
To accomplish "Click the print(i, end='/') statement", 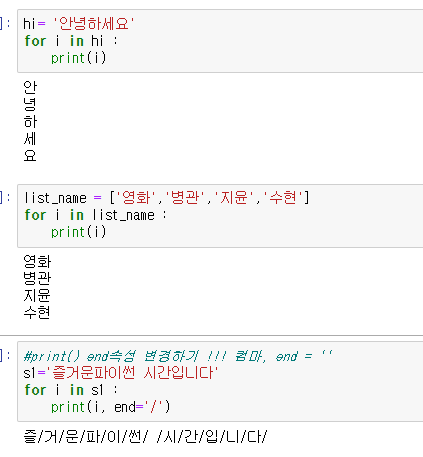I will [110, 407].
